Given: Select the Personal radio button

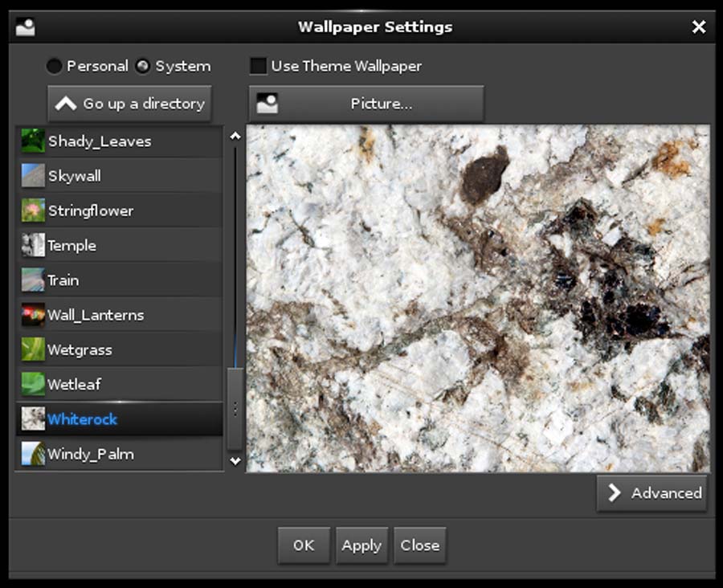Looking at the screenshot, I should [x=55, y=67].
